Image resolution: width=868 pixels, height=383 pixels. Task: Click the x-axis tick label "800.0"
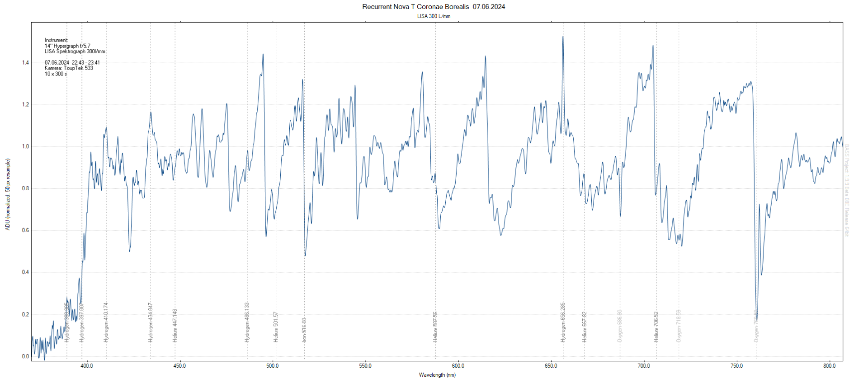point(830,366)
